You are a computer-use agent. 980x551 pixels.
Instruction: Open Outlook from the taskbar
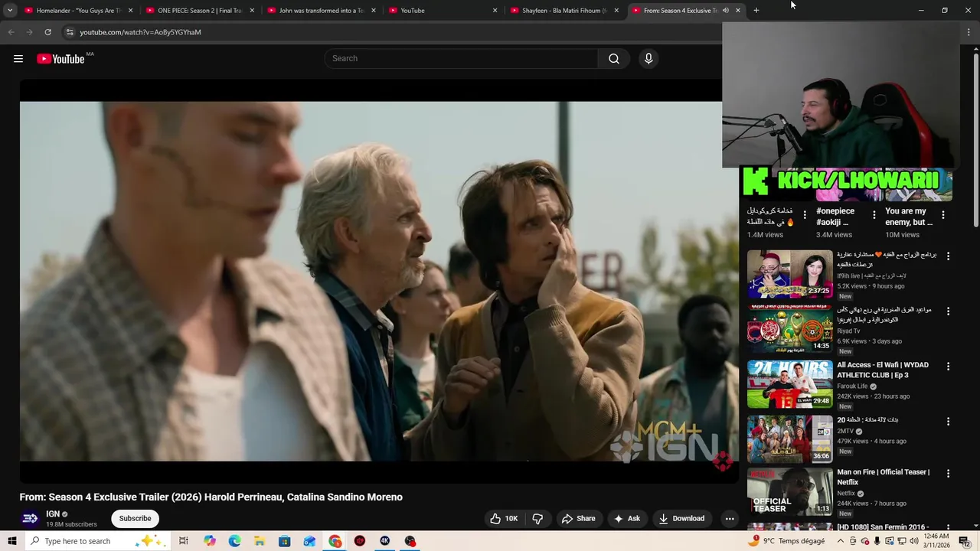pos(310,541)
